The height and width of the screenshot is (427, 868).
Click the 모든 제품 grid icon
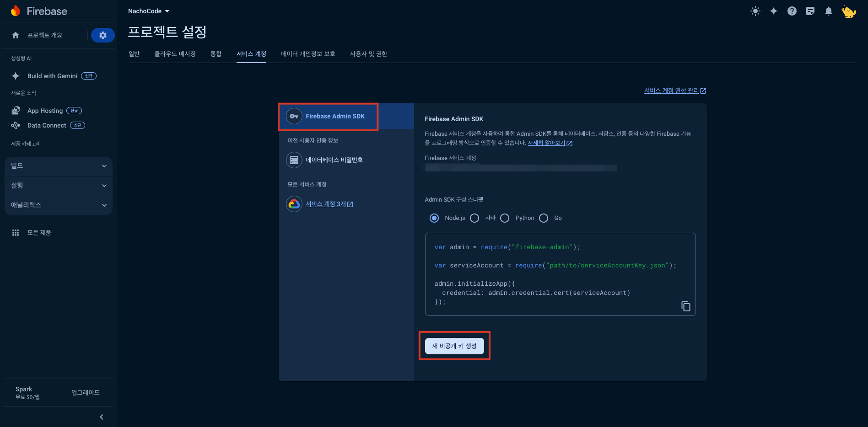click(16, 233)
